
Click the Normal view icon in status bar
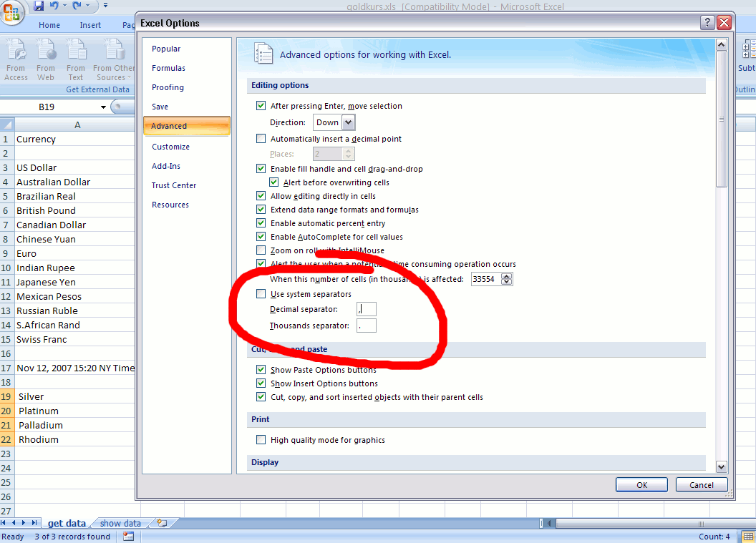(x=748, y=537)
